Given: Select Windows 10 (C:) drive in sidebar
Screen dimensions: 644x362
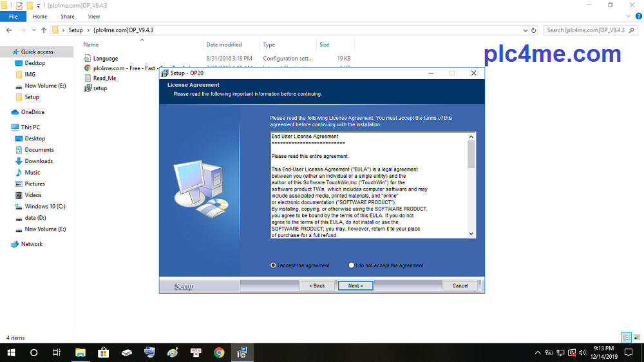Looking at the screenshot, I should (x=45, y=207).
